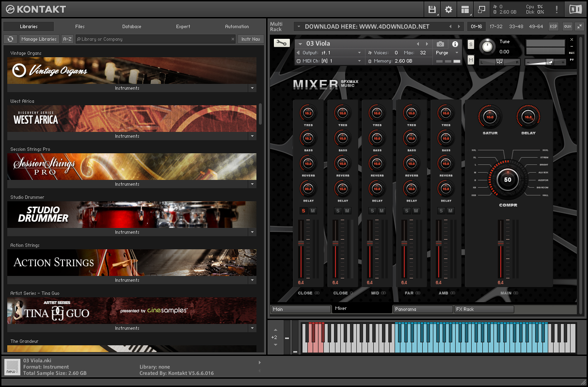The width and height of the screenshot is (588, 387).
Task: Open the gear options icon
Action: (448, 9)
